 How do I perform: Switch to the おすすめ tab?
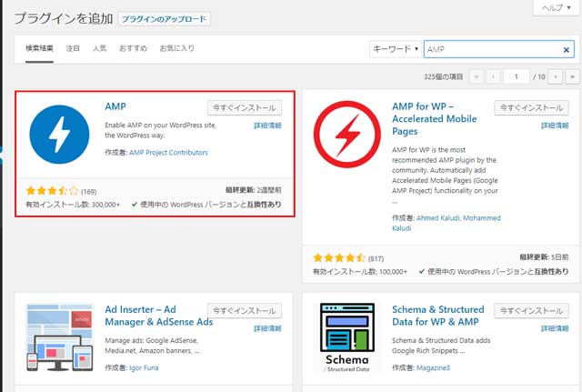[133, 48]
